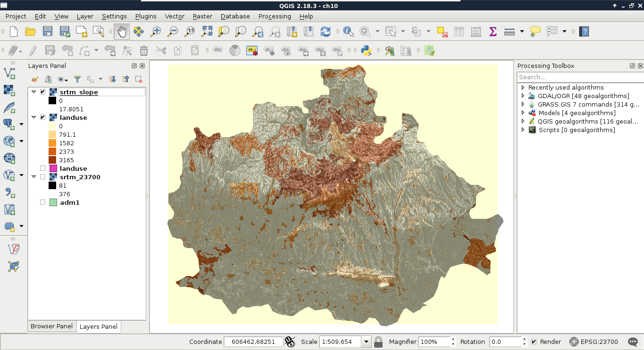644x350 pixels.
Task: Click the Zoom Full extent icon
Action: (x=207, y=32)
